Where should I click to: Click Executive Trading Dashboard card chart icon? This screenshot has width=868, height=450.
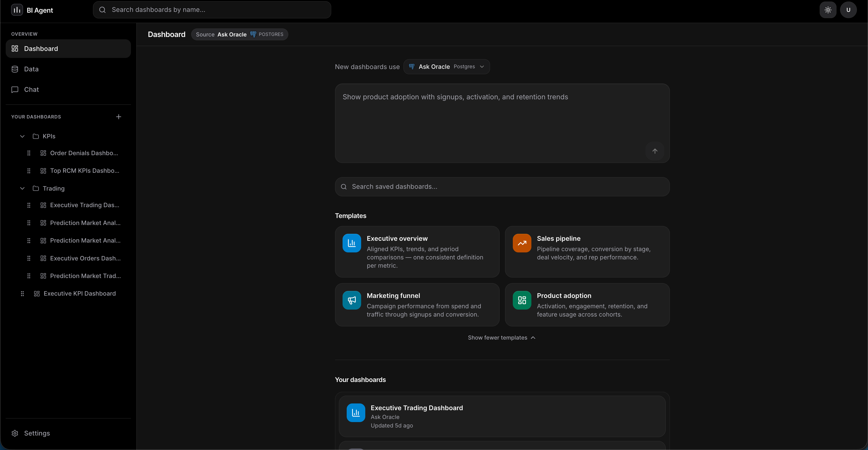pyautogui.click(x=356, y=413)
